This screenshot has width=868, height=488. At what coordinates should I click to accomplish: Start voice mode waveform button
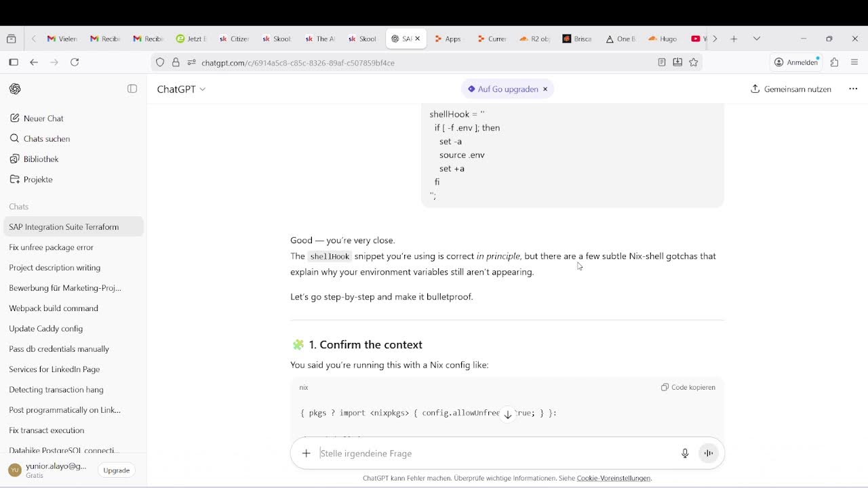[708, 453]
